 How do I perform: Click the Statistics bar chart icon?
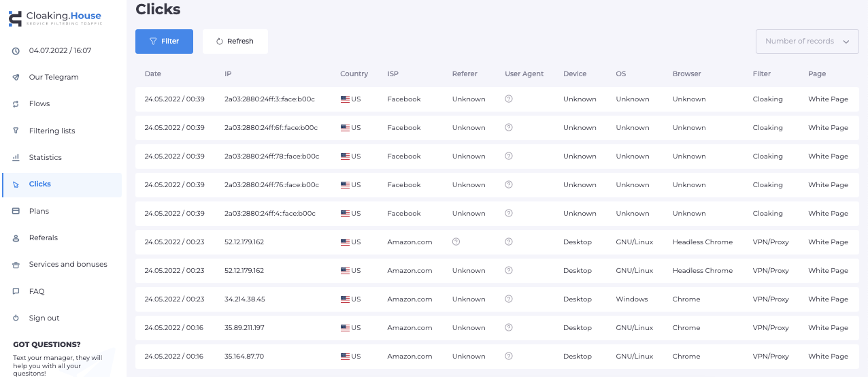16,158
